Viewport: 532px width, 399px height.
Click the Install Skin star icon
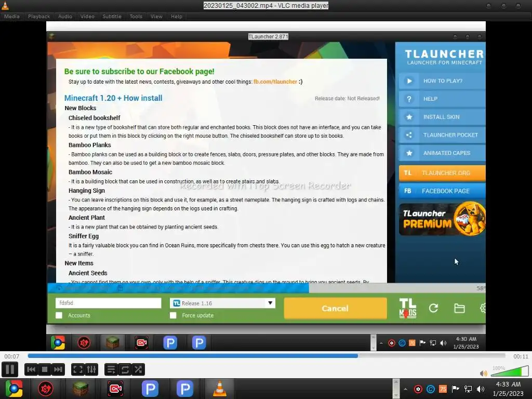(x=409, y=117)
